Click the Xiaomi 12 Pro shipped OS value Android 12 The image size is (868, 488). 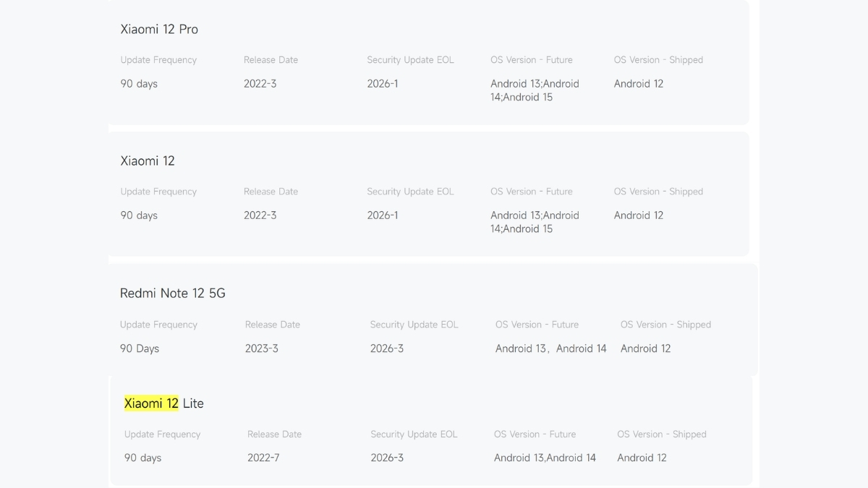639,84
